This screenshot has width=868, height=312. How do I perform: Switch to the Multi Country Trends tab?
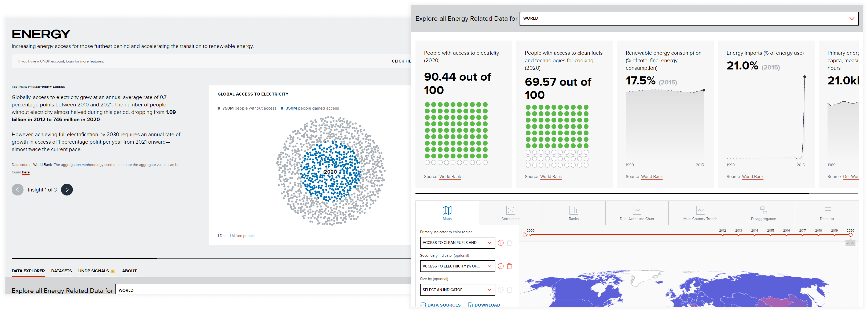pos(700,213)
